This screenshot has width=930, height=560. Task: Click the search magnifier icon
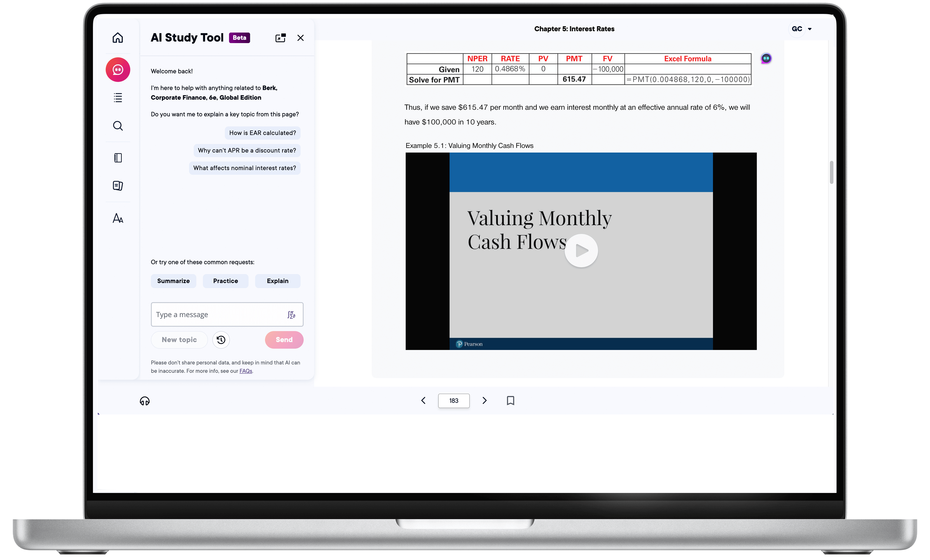click(x=118, y=126)
